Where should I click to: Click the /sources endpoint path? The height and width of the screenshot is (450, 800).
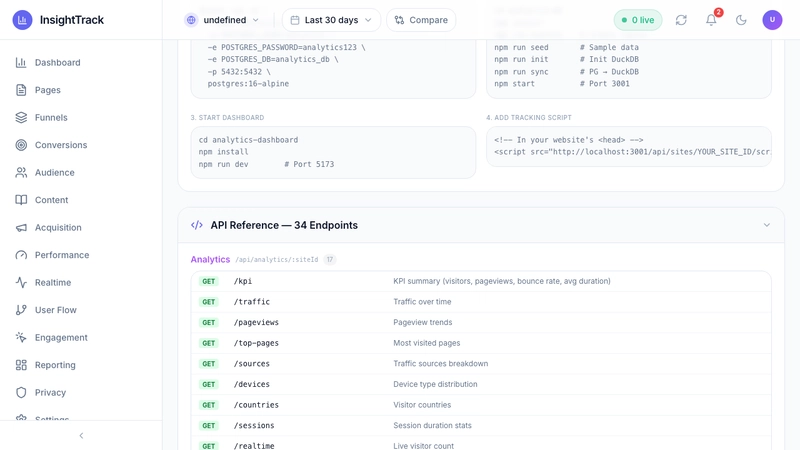(x=252, y=364)
